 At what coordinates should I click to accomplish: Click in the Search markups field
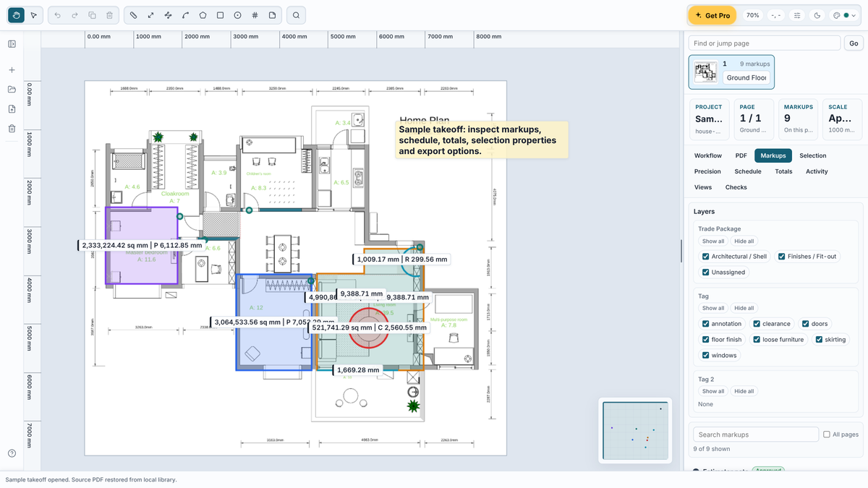click(756, 435)
